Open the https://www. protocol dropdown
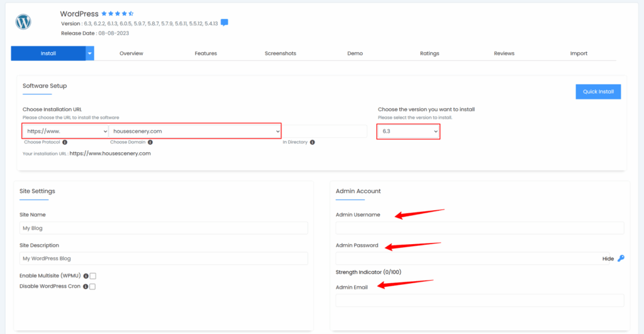 pyautogui.click(x=65, y=131)
